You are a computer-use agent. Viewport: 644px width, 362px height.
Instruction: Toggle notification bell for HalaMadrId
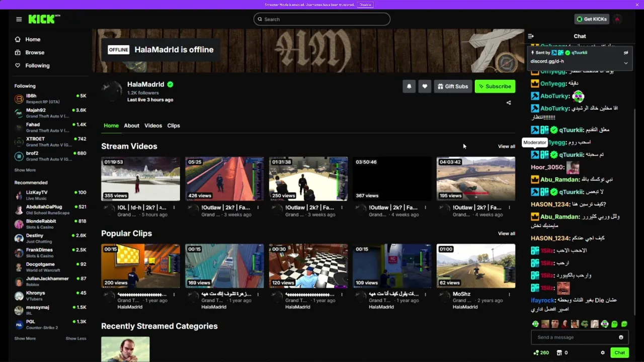click(409, 86)
